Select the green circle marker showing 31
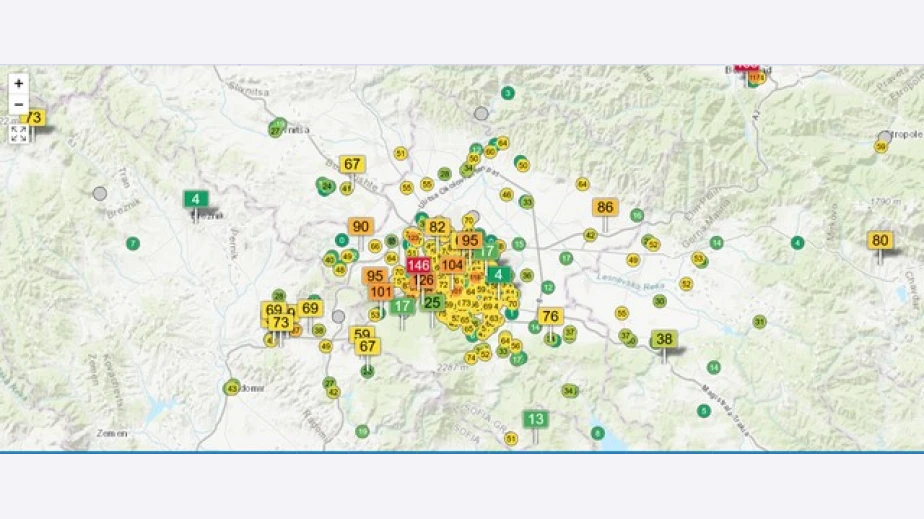 tap(760, 322)
